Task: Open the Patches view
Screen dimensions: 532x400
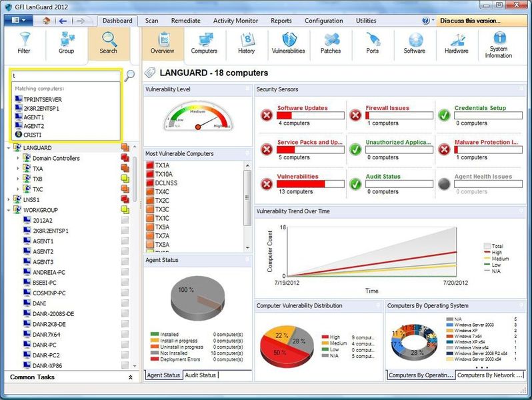Action: [x=331, y=43]
